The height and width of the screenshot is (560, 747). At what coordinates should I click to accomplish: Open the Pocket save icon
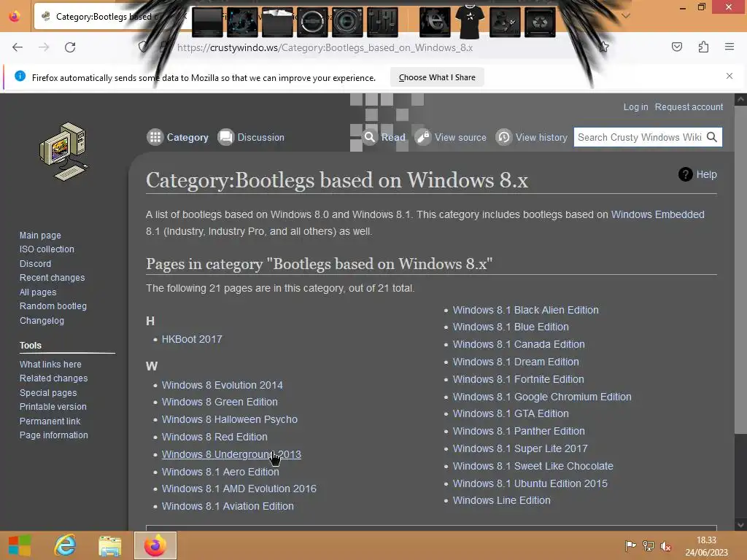[676, 47]
